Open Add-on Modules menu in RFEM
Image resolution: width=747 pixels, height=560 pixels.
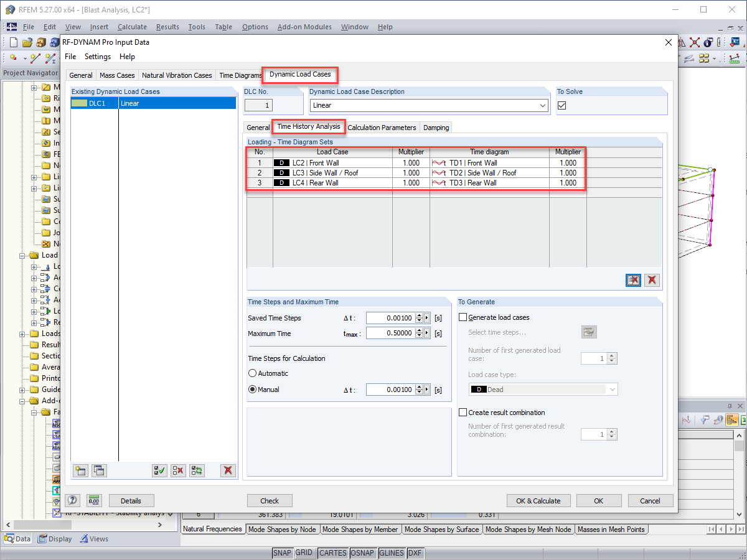(304, 27)
